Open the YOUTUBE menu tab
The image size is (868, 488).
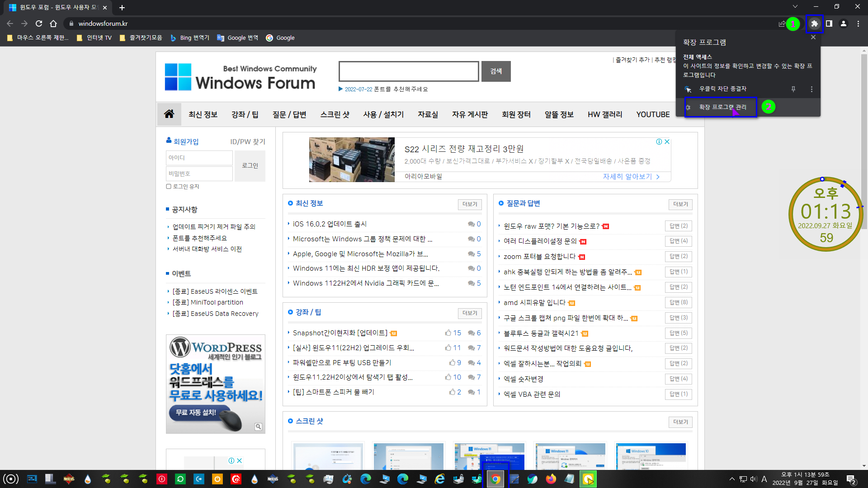pyautogui.click(x=653, y=114)
